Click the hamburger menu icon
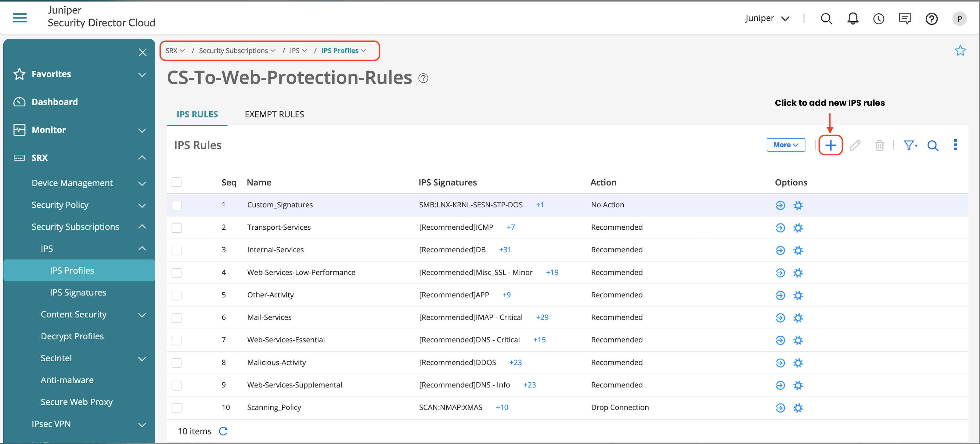The image size is (980, 444). point(20,17)
